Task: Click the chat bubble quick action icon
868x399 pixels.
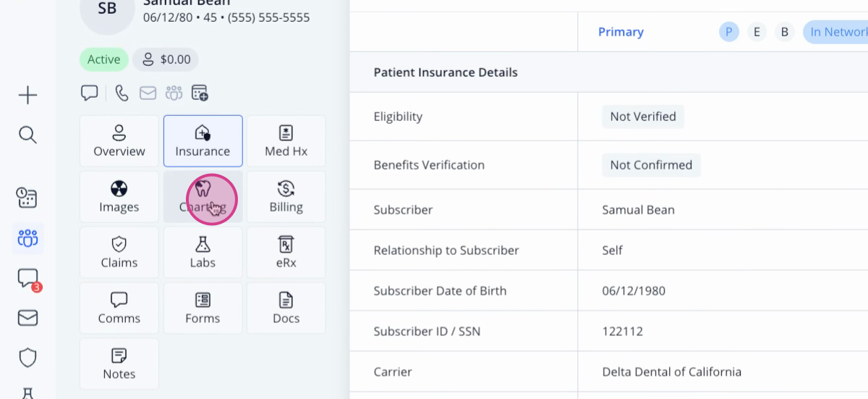Action: point(90,93)
